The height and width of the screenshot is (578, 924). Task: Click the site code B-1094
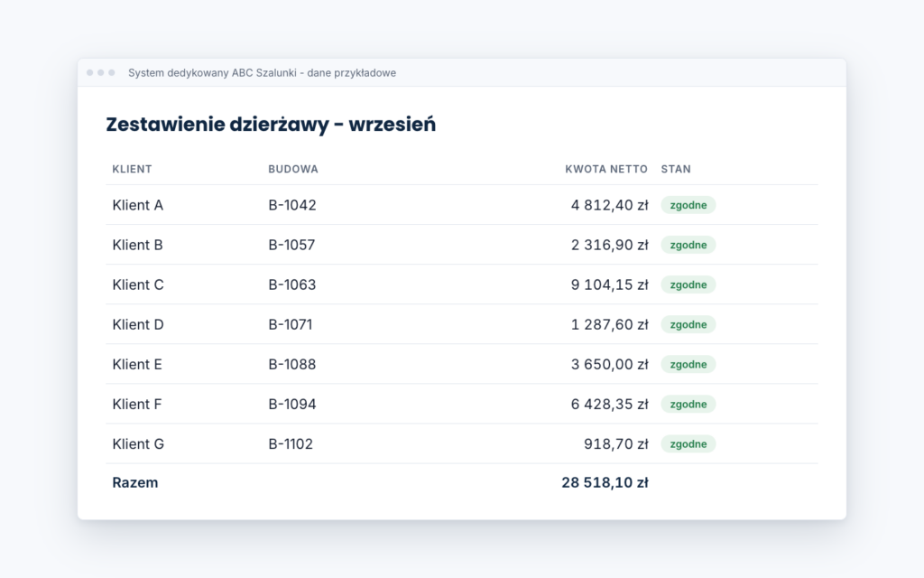tap(292, 404)
